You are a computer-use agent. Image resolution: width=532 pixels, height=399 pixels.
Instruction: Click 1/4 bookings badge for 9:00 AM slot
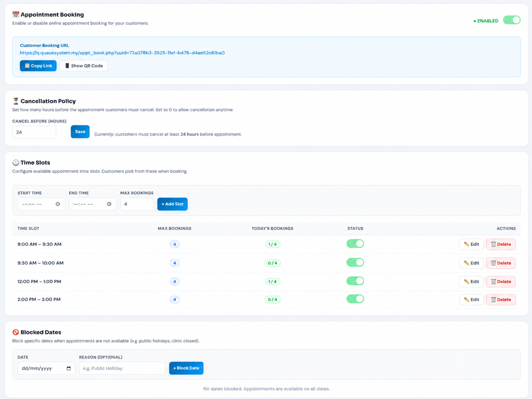click(x=272, y=244)
